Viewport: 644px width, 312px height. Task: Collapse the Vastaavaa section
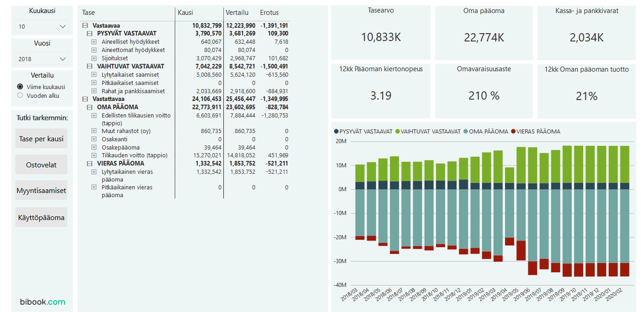point(85,26)
